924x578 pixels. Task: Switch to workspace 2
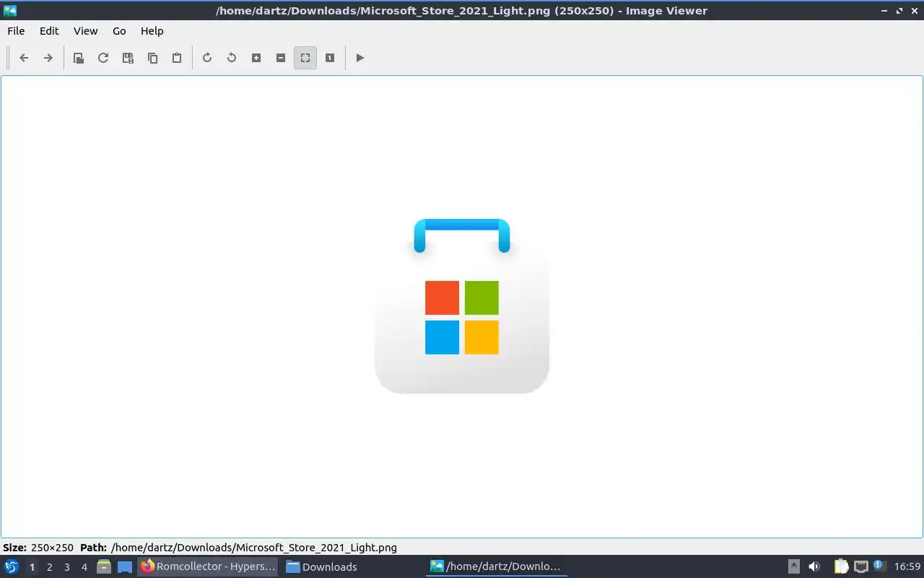[x=49, y=567]
